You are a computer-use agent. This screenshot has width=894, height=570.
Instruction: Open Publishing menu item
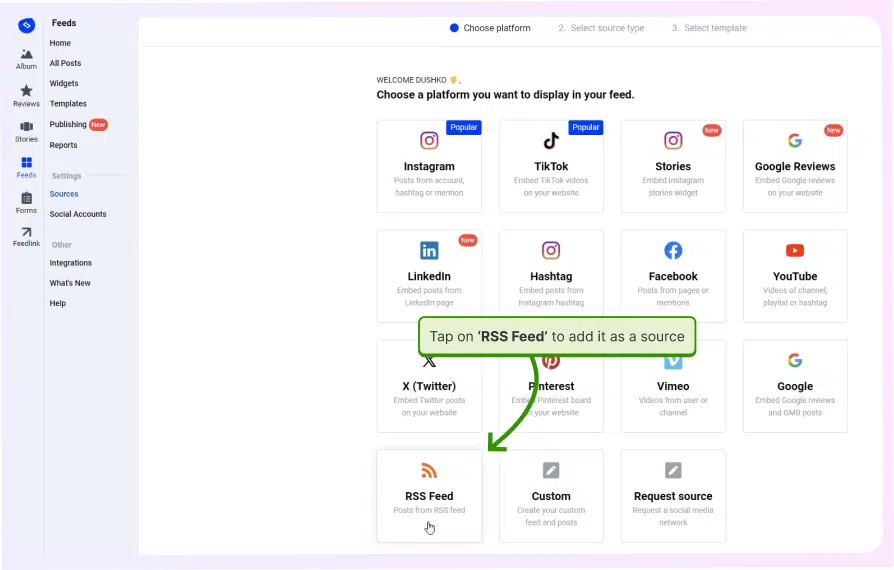tap(68, 124)
